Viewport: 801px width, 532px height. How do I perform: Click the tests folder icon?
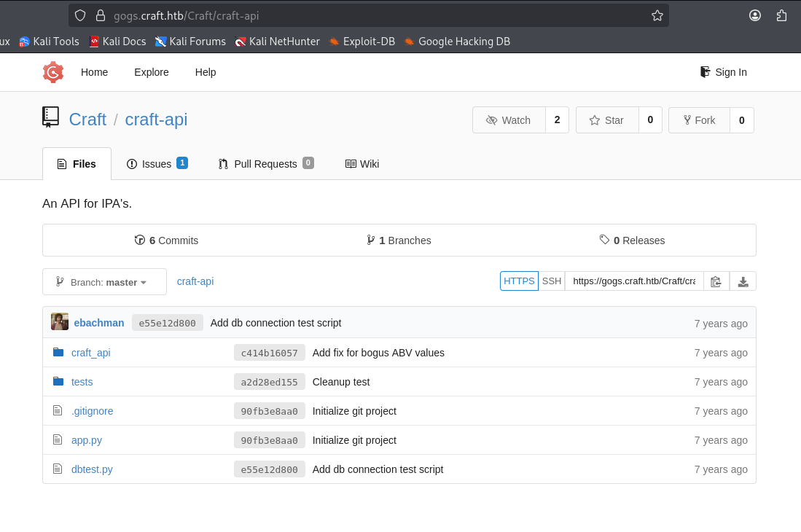click(58, 381)
